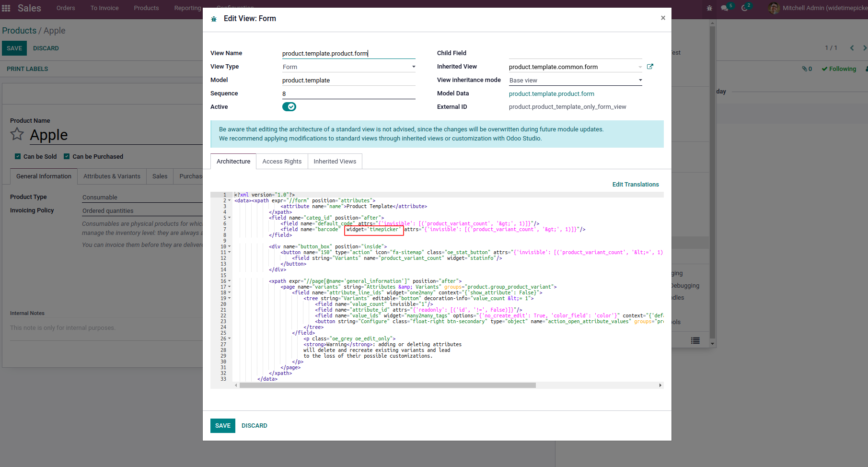Screen dimensions: 868x467
Task: Go to previous record with left chevron
Action: coord(852,48)
